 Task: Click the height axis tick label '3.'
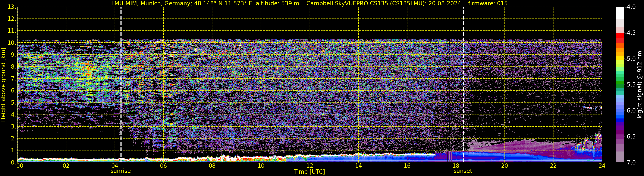point(13,126)
